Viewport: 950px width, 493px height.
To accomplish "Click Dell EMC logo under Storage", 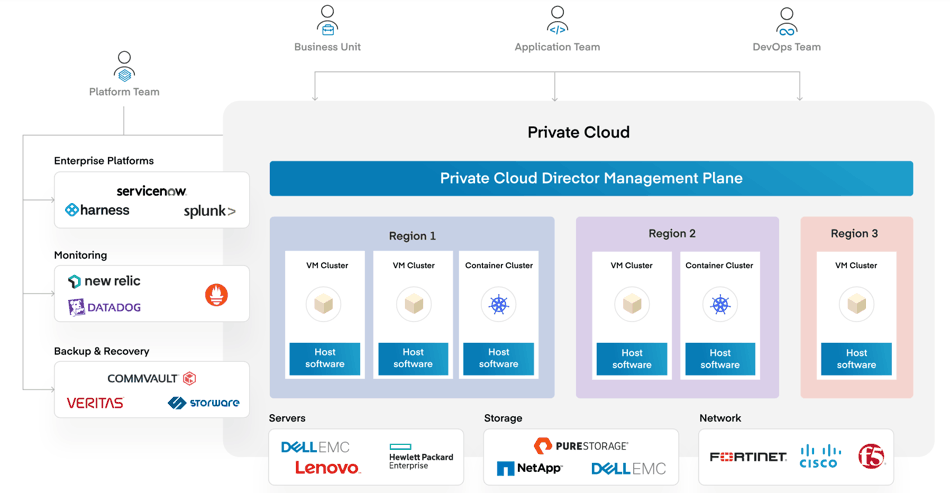I will tap(628, 468).
